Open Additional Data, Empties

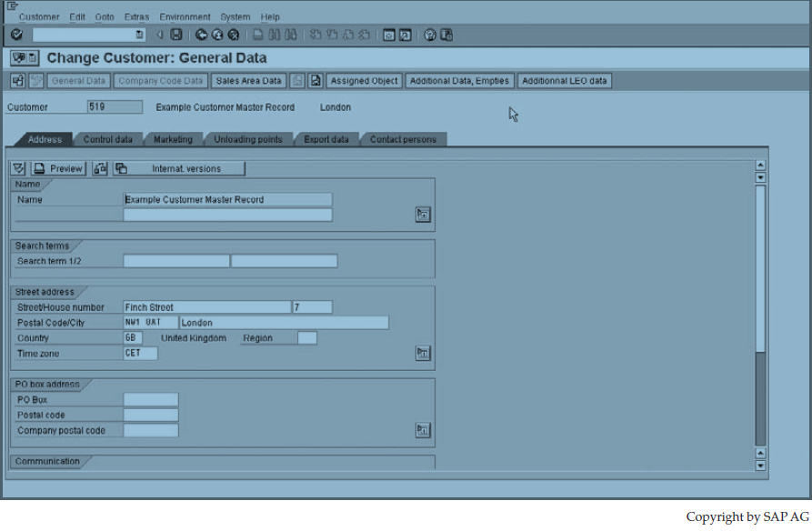[460, 80]
